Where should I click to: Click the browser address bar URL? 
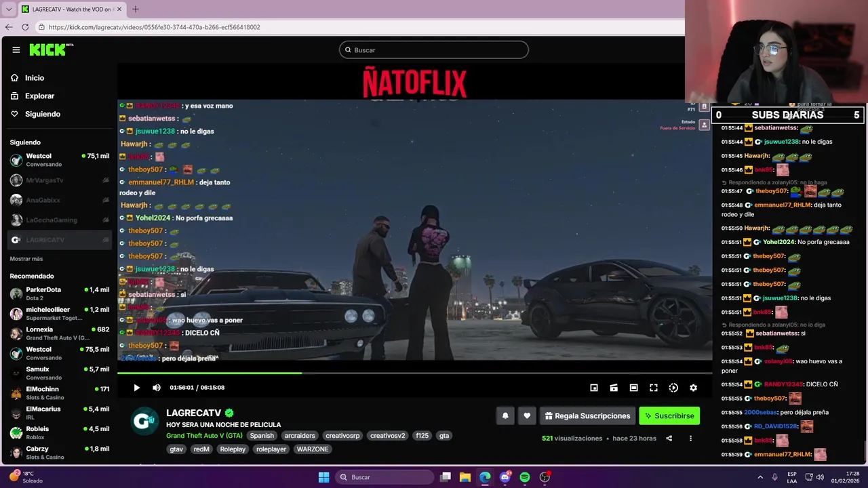tap(155, 27)
